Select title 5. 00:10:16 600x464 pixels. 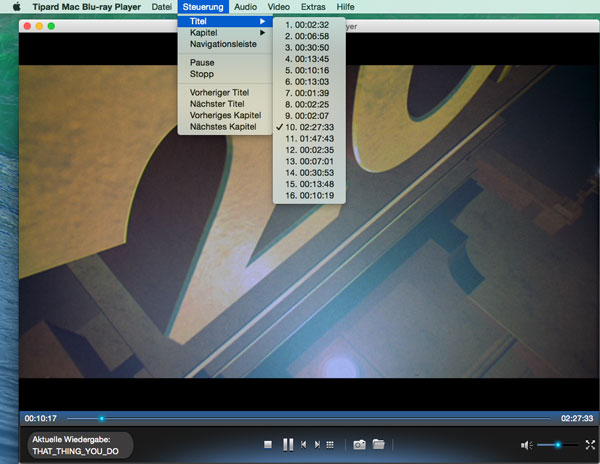309,71
